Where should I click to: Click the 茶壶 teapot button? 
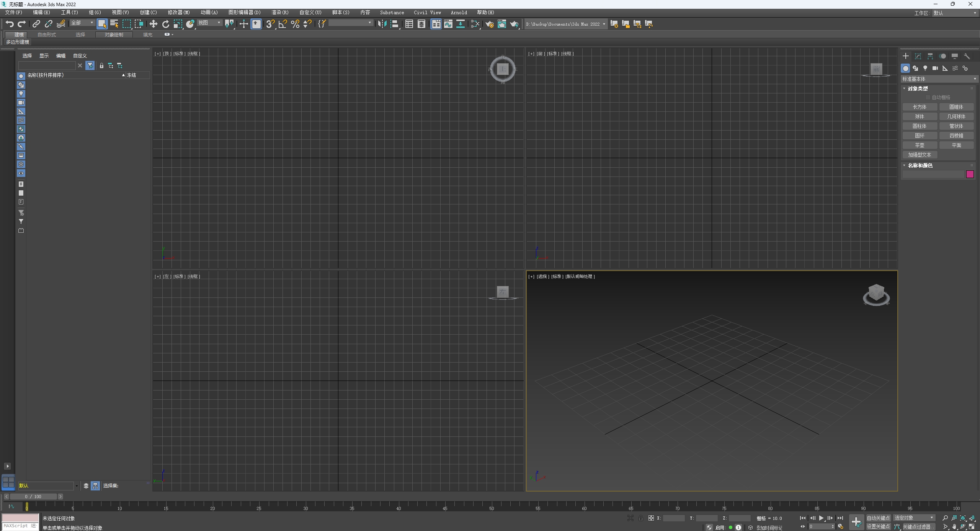pyautogui.click(x=920, y=145)
